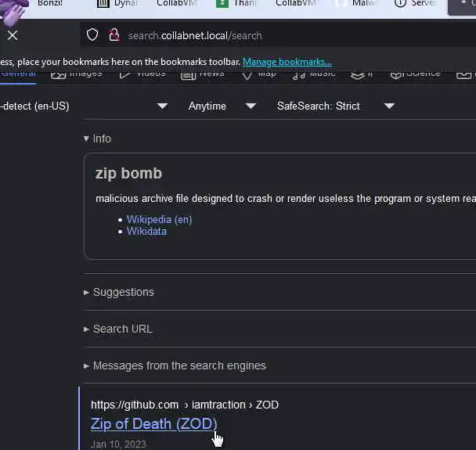Click the https://github.com result URL
476x450 pixels.
135,405
